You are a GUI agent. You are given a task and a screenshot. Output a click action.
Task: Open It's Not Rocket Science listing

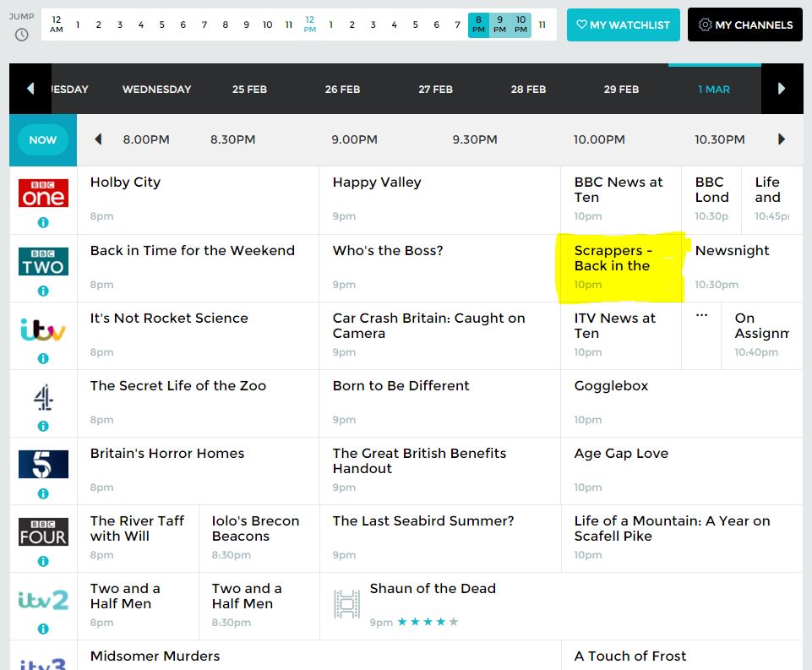[x=198, y=336]
